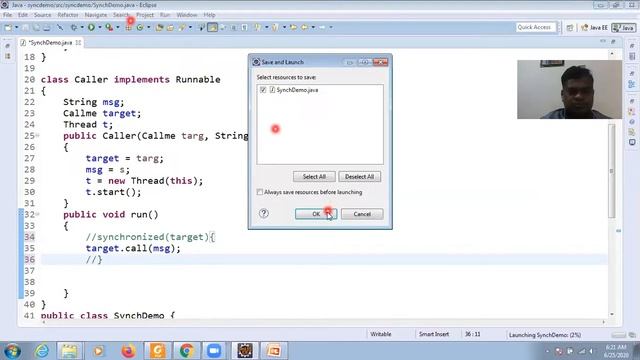Click the Open Type toolbar icon

click(159, 27)
